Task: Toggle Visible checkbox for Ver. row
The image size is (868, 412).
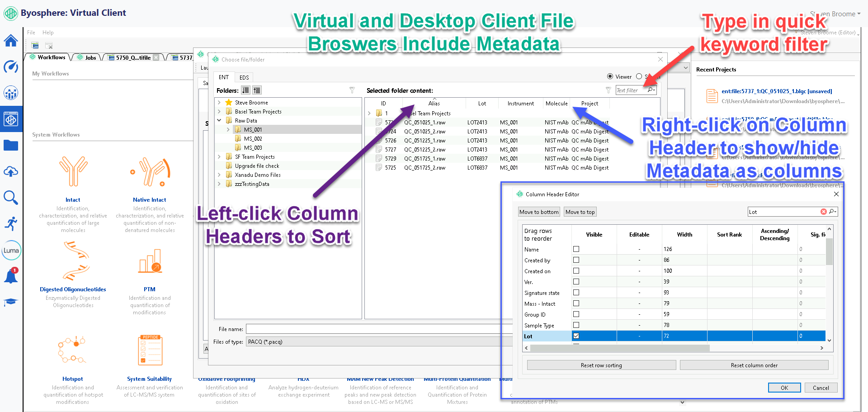Action: click(x=576, y=281)
